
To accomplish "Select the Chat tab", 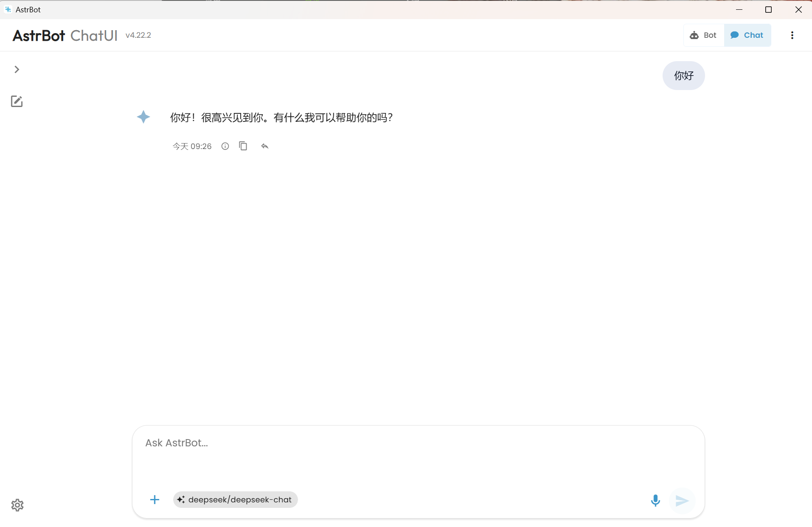I will pos(747,35).
